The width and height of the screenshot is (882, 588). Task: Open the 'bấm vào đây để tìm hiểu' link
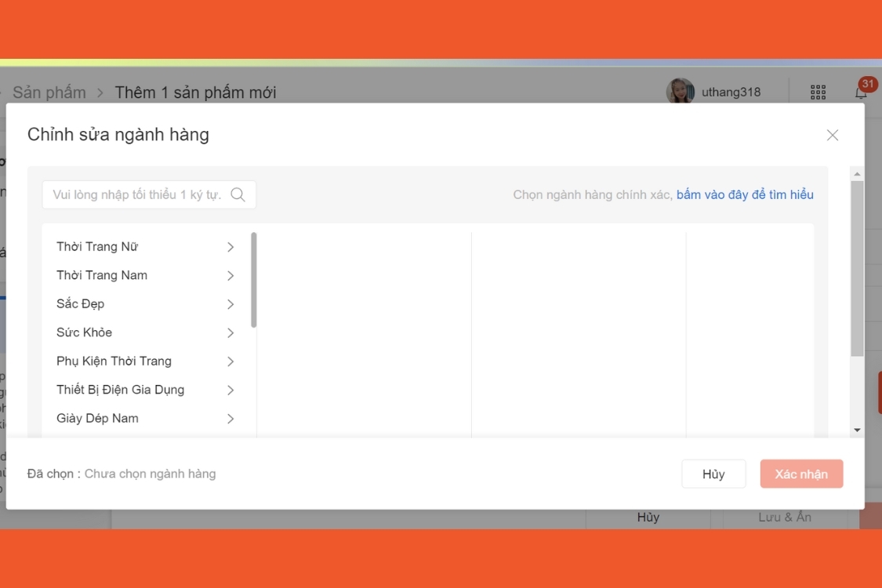[x=745, y=194]
